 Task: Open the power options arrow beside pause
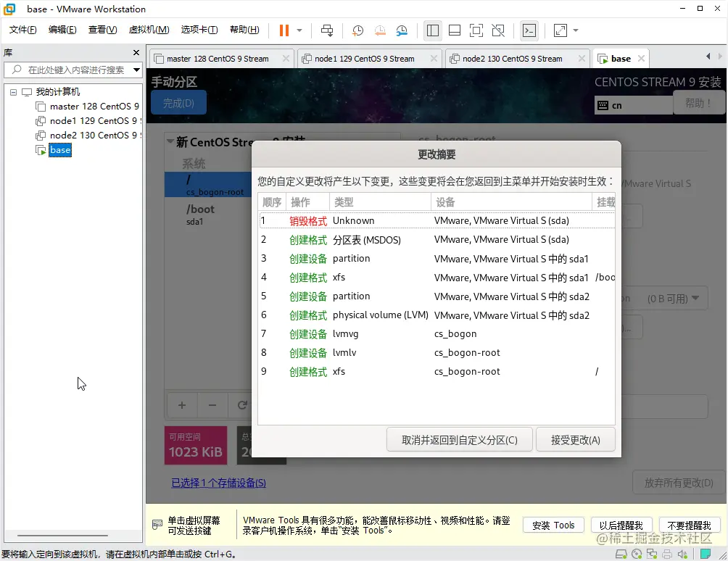click(299, 30)
